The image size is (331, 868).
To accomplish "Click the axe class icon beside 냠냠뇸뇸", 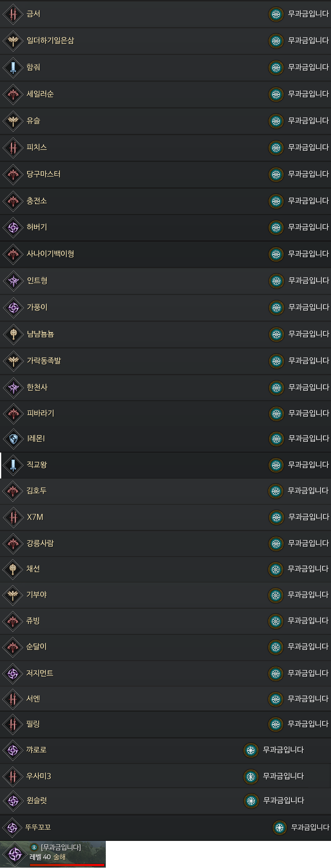I will (x=13, y=334).
